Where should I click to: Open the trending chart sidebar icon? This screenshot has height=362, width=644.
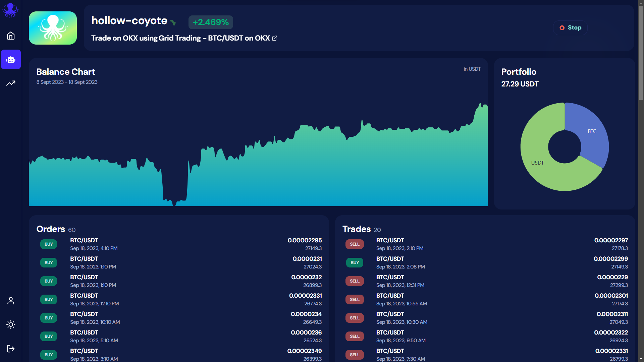11,83
